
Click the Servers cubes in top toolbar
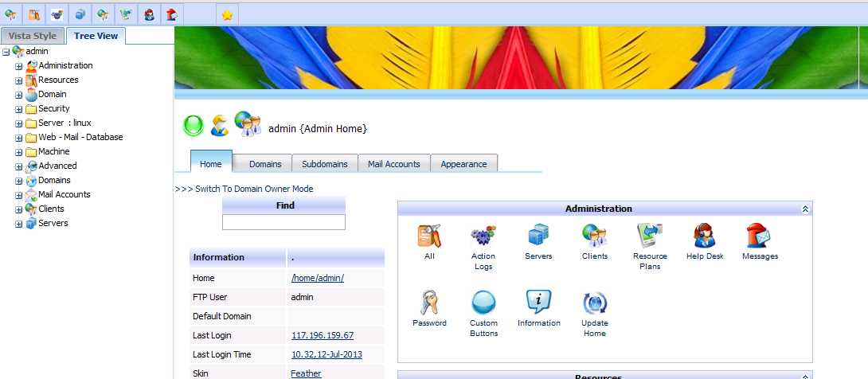tap(80, 14)
